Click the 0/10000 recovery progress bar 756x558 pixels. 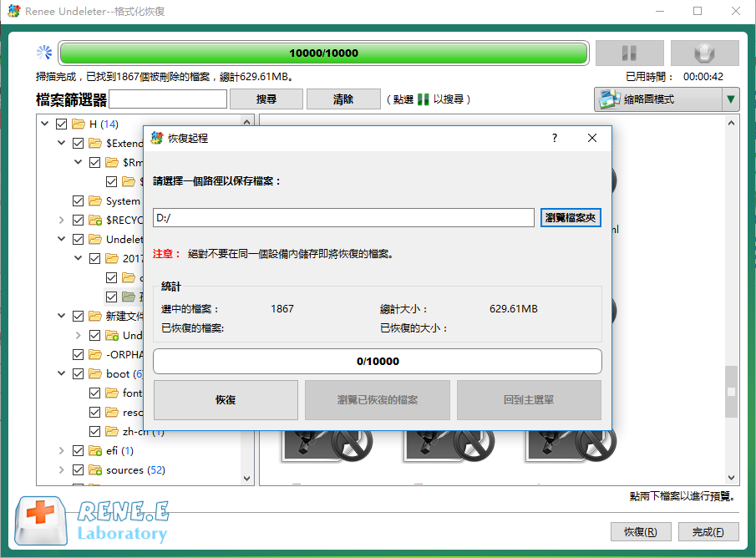378,361
